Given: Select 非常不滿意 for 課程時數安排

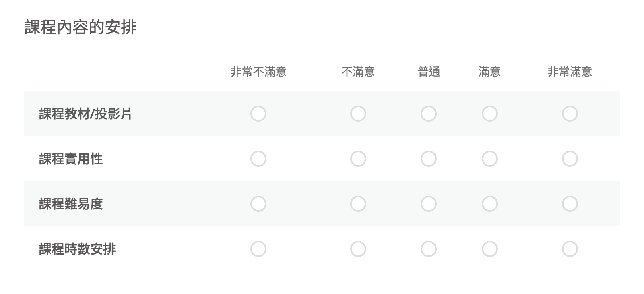Looking at the screenshot, I should coord(258,249).
